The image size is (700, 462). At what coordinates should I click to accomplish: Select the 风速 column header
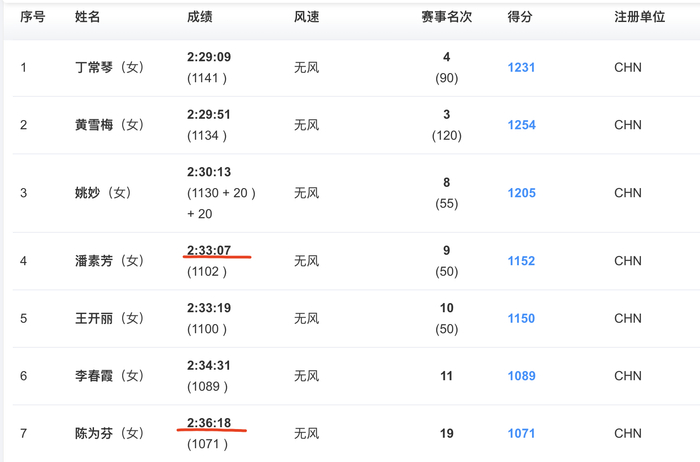(x=307, y=17)
